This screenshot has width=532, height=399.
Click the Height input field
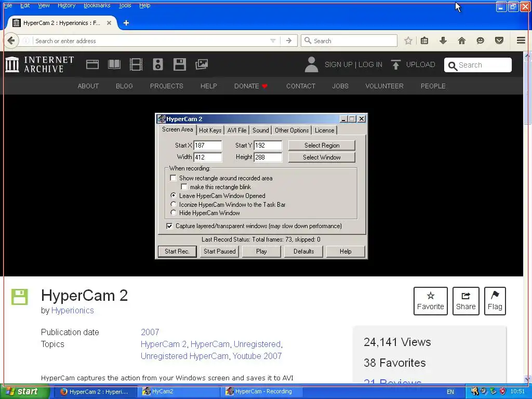click(268, 157)
